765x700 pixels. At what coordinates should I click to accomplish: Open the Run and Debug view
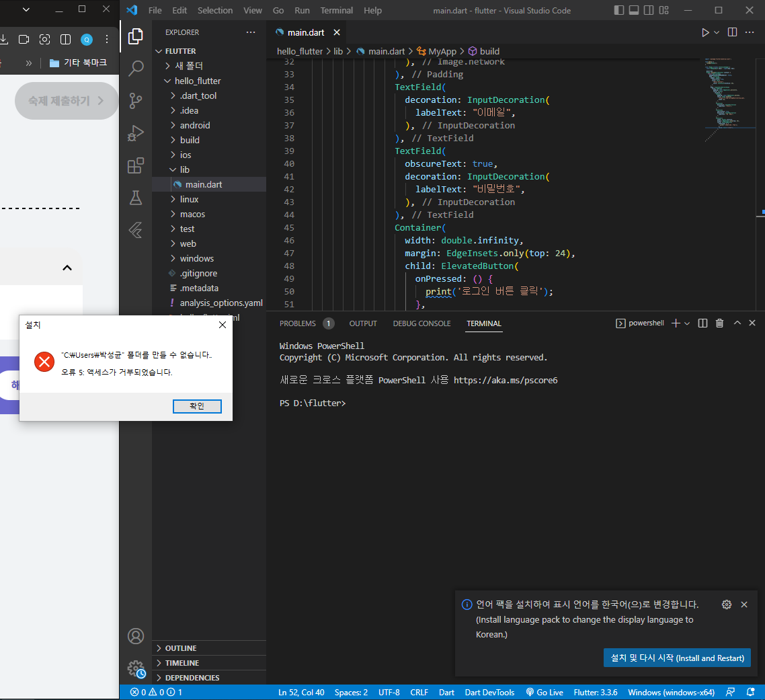[136, 132]
